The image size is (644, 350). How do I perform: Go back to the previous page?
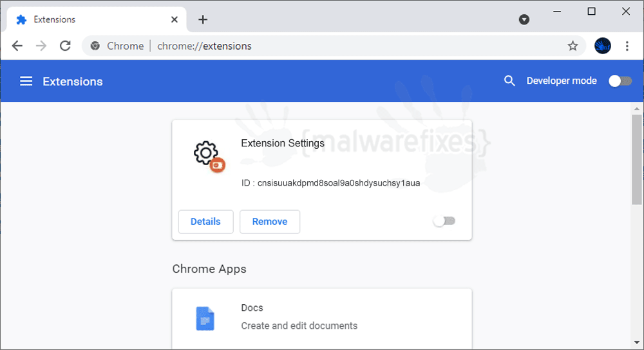coord(17,46)
